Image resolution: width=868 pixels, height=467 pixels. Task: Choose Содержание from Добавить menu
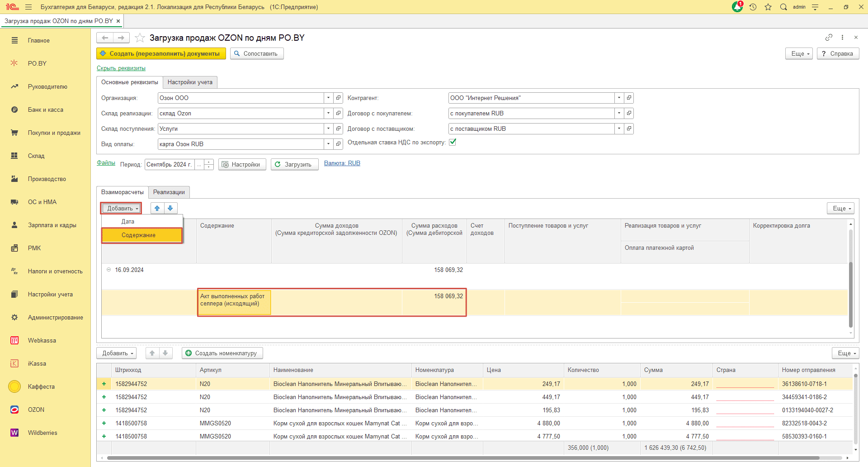pos(142,235)
